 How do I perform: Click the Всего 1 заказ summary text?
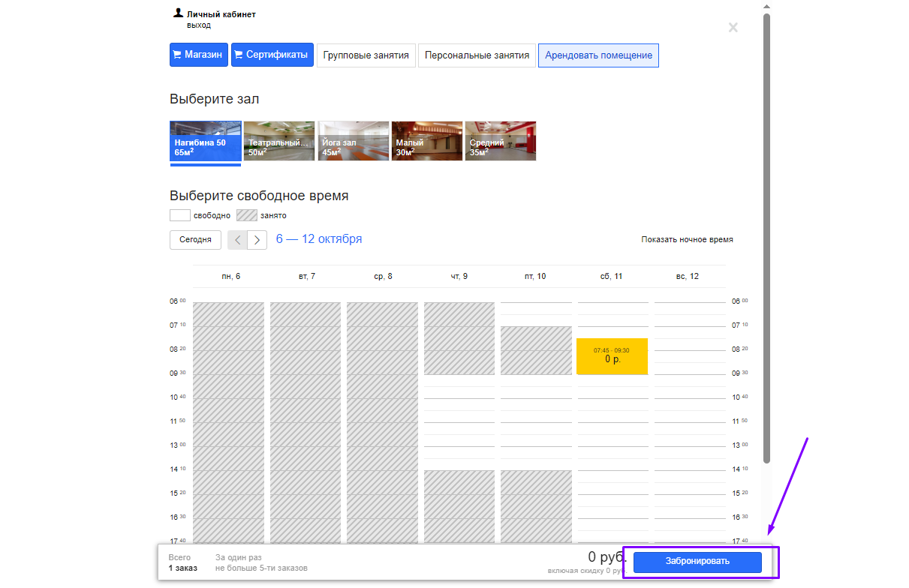tap(182, 562)
